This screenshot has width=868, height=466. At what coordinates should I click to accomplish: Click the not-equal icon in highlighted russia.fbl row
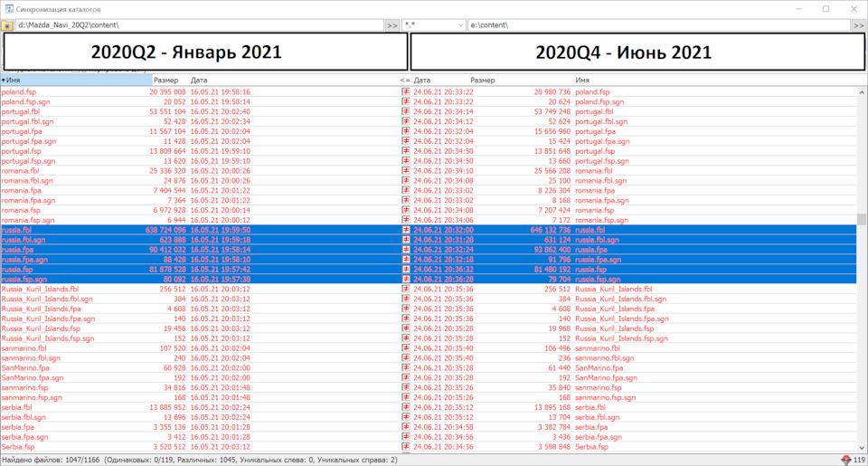406,230
